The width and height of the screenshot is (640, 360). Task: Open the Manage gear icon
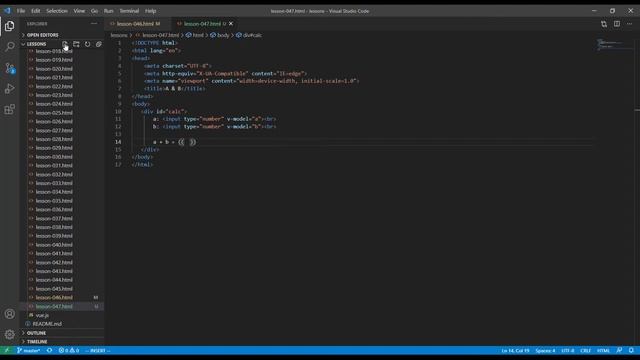(9, 334)
